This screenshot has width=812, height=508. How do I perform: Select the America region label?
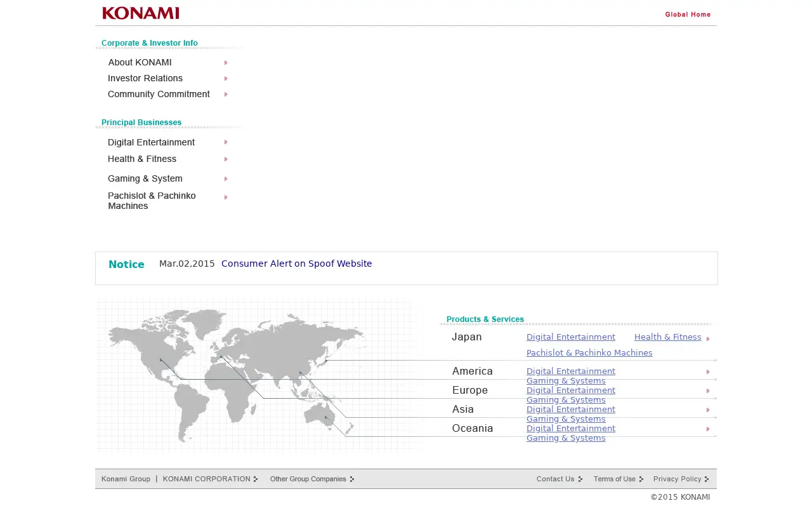click(x=473, y=371)
